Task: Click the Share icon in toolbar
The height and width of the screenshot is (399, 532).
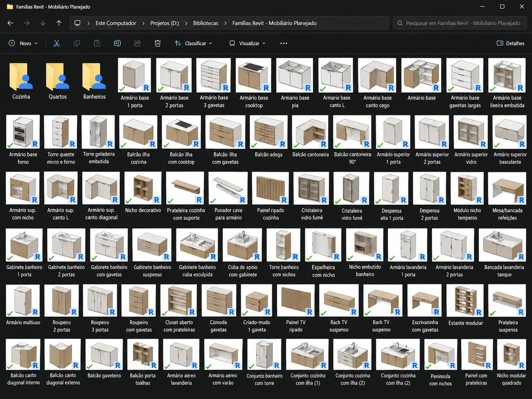Action: point(137,43)
